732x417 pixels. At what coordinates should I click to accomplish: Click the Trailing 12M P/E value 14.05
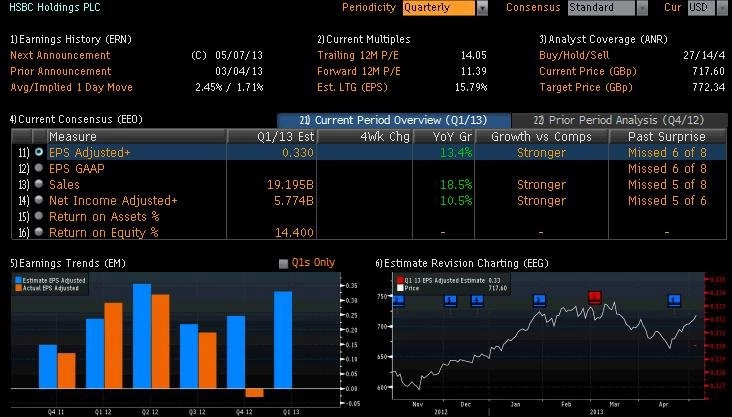(x=473, y=55)
